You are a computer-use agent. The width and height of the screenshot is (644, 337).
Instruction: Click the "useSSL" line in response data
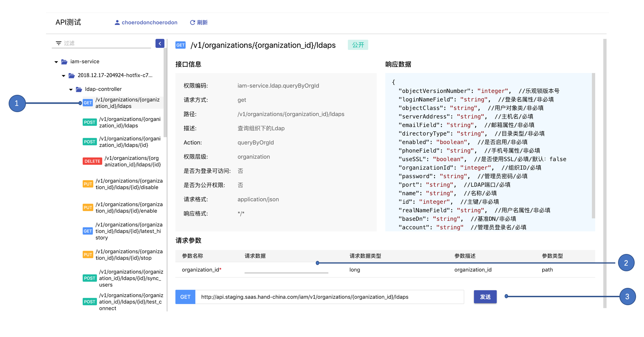pos(482,159)
